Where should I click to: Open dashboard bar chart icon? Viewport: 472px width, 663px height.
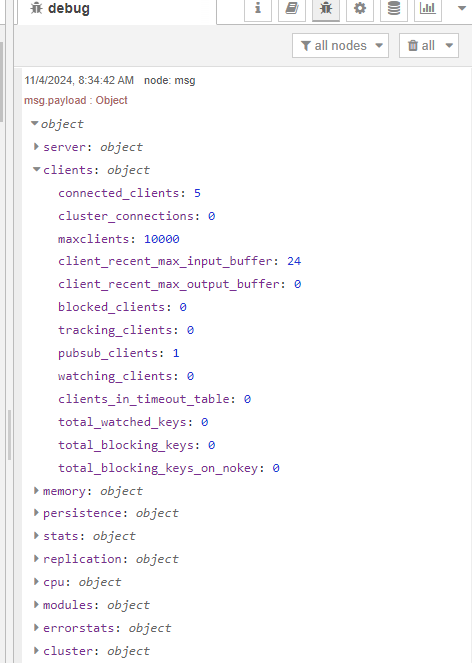click(x=428, y=8)
